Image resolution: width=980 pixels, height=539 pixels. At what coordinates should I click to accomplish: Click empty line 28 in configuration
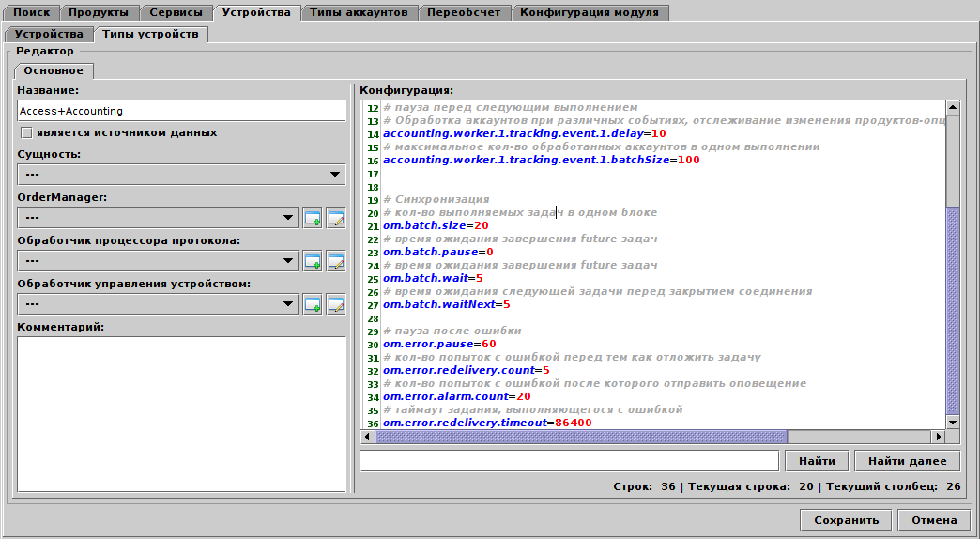pyautogui.click(x=663, y=317)
